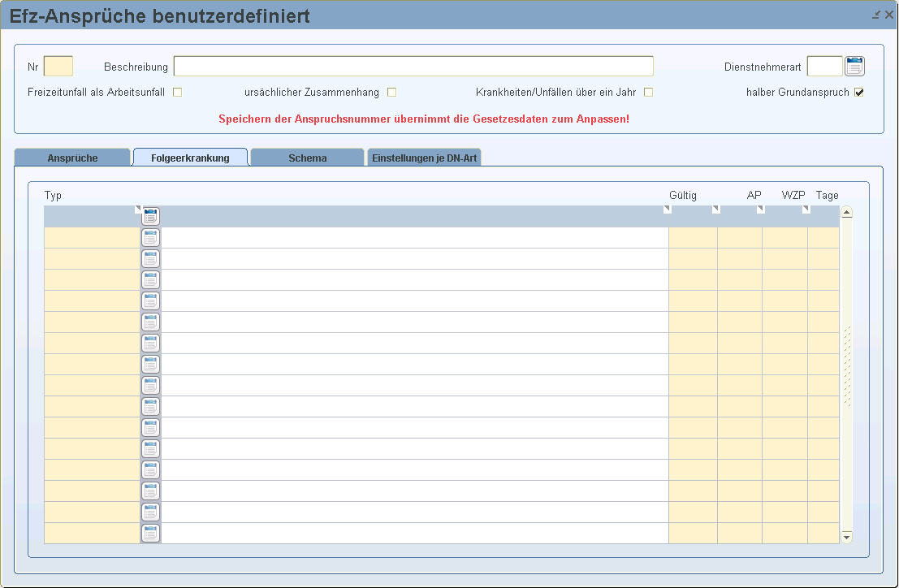Click the scroll down arrow of the table
899x588 pixels.
point(846,537)
